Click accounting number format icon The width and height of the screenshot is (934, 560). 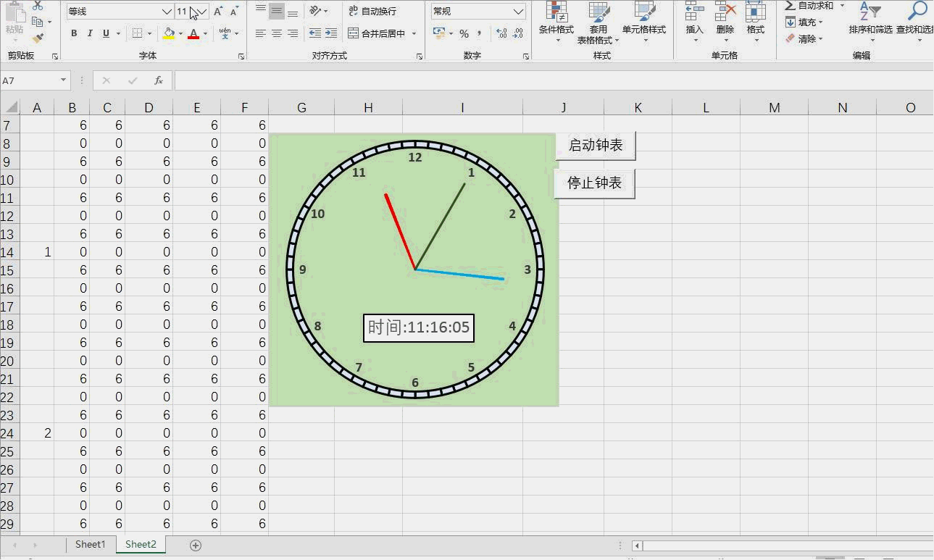click(438, 33)
